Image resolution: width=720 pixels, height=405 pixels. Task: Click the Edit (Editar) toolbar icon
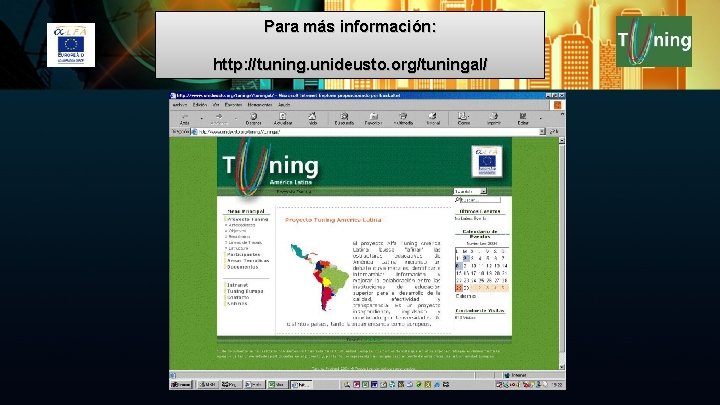523,117
